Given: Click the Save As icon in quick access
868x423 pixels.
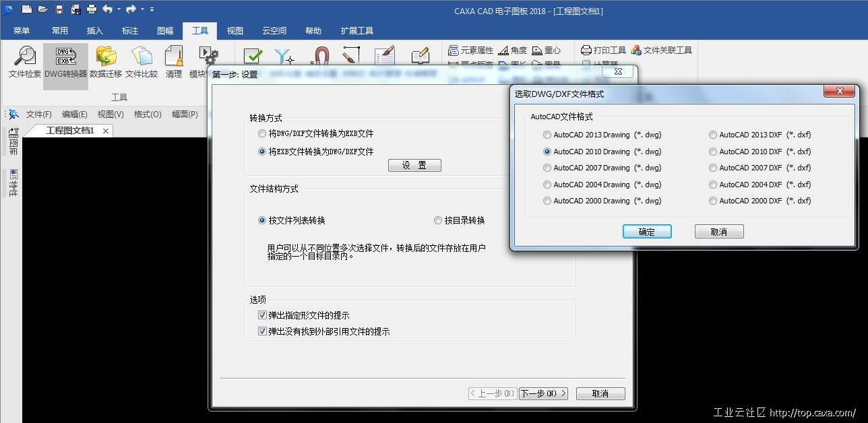Looking at the screenshot, I should [75, 9].
